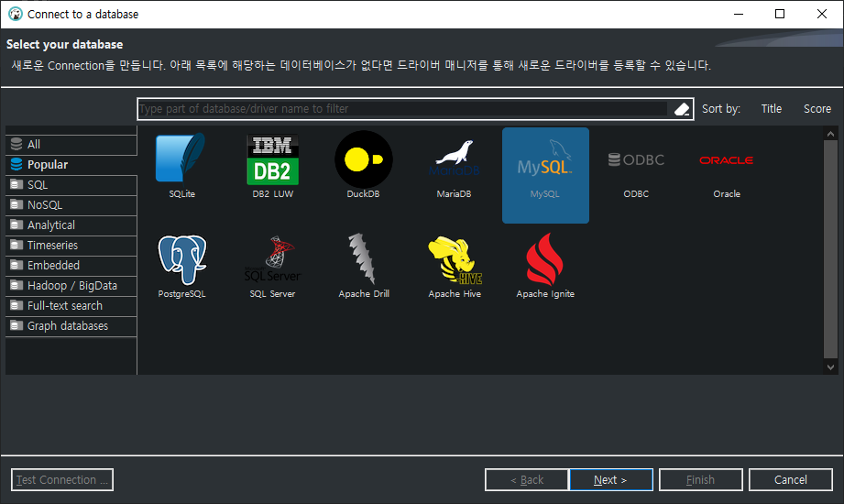844x504 pixels.
Task: Select the SQLite database driver icon
Action: pos(181,159)
